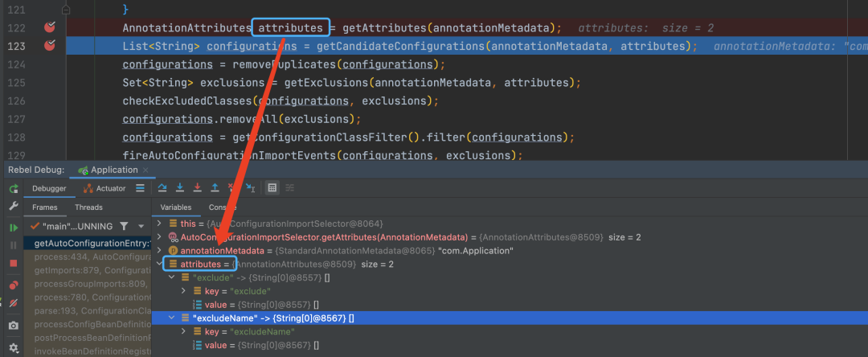The height and width of the screenshot is (357, 868).
Task: Select value = {String[0]@8567} row
Action: pyautogui.click(x=510, y=345)
